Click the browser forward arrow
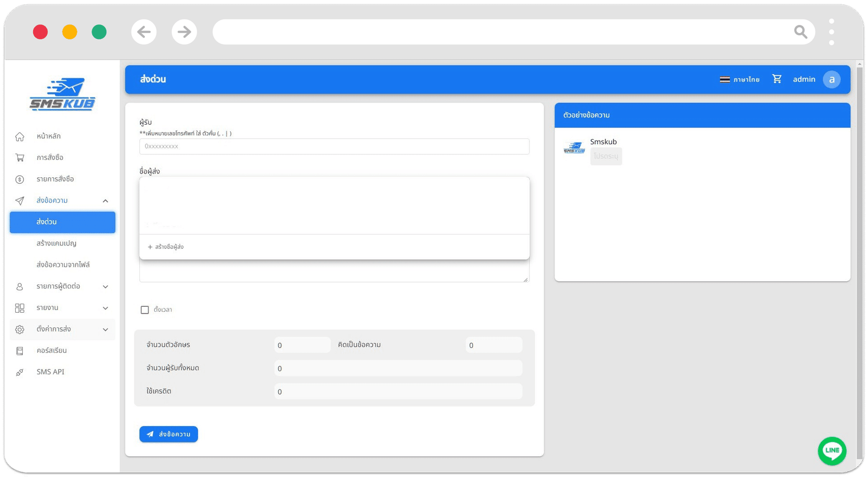The height and width of the screenshot is (477, 868). pyautogui.click(x=184, y=32)
